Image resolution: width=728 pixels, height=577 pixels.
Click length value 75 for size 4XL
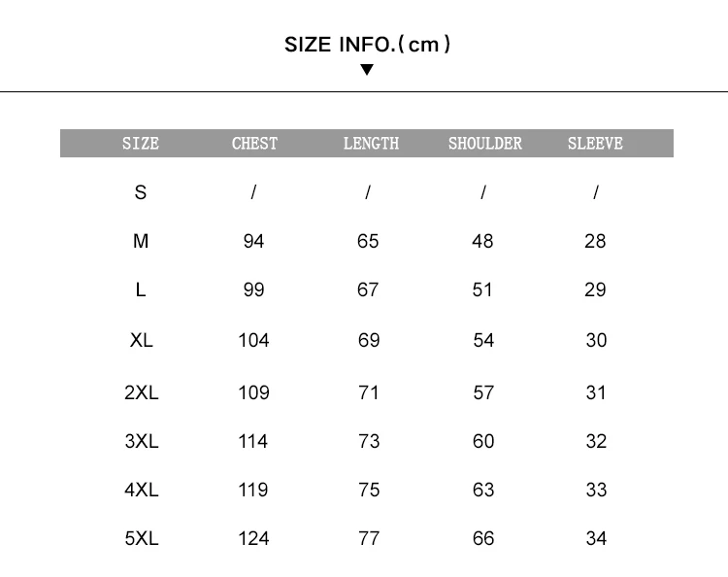[369, 490]
